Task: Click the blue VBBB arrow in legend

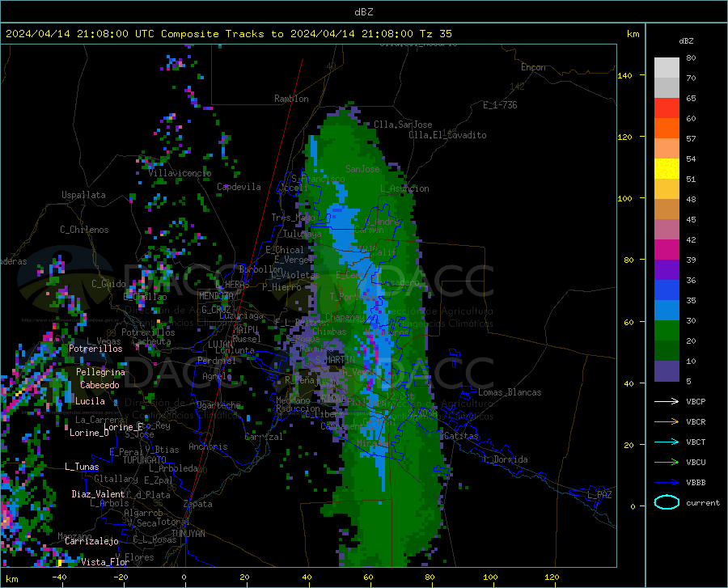Action: 667,483
